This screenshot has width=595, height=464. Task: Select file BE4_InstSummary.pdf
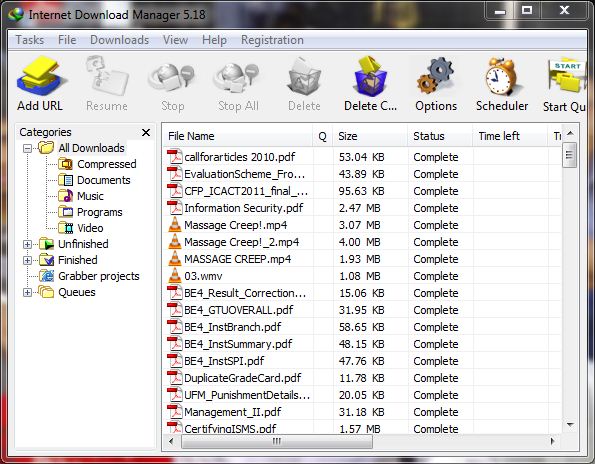coord(238,344)
